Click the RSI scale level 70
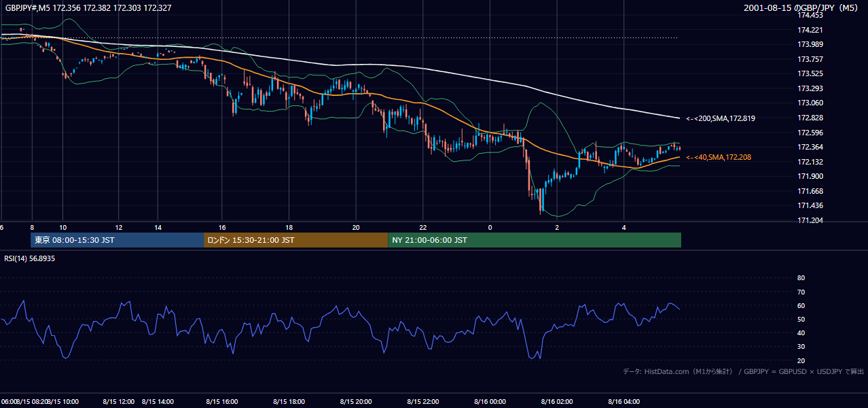868x408 pixels. click(x=801, y=292)
